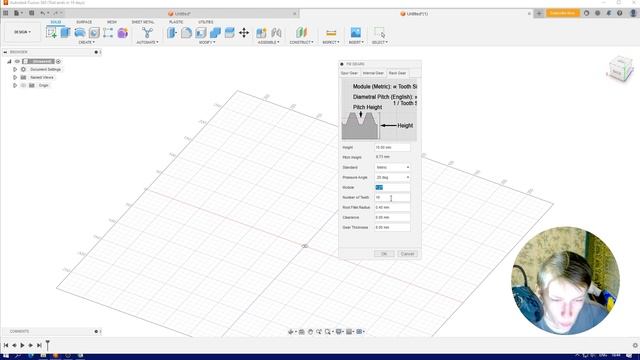Viewport: 640px width, 360px height.
Task: Toggle visibility eye of Origin folder
Action: click(23, 85)
